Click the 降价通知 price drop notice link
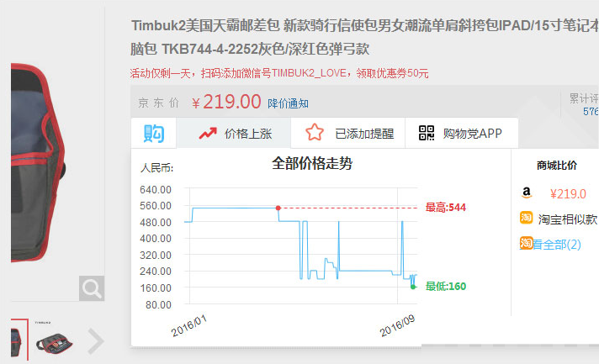Screen dimensions: 599x364 (x=288, y=103)
